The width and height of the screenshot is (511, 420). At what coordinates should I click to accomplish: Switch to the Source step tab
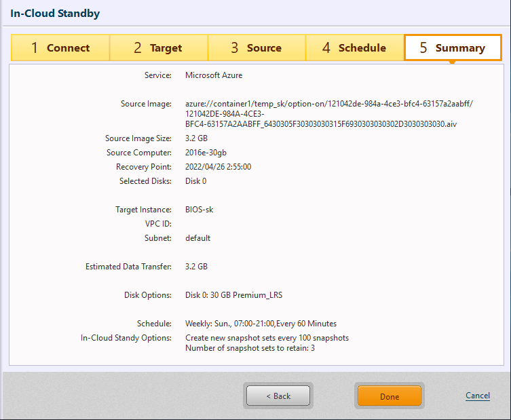[256, 48]
